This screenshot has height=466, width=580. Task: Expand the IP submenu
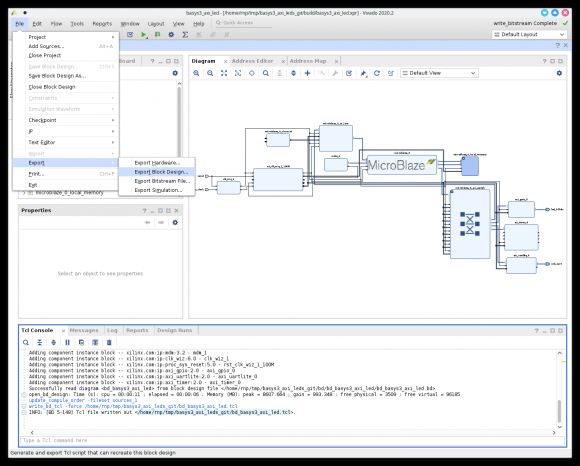click(71, 131)
